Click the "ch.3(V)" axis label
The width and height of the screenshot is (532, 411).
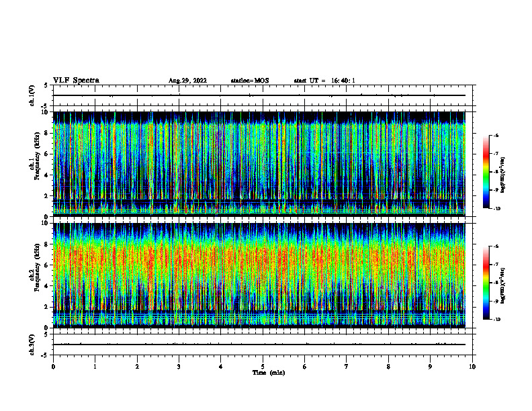32,345
